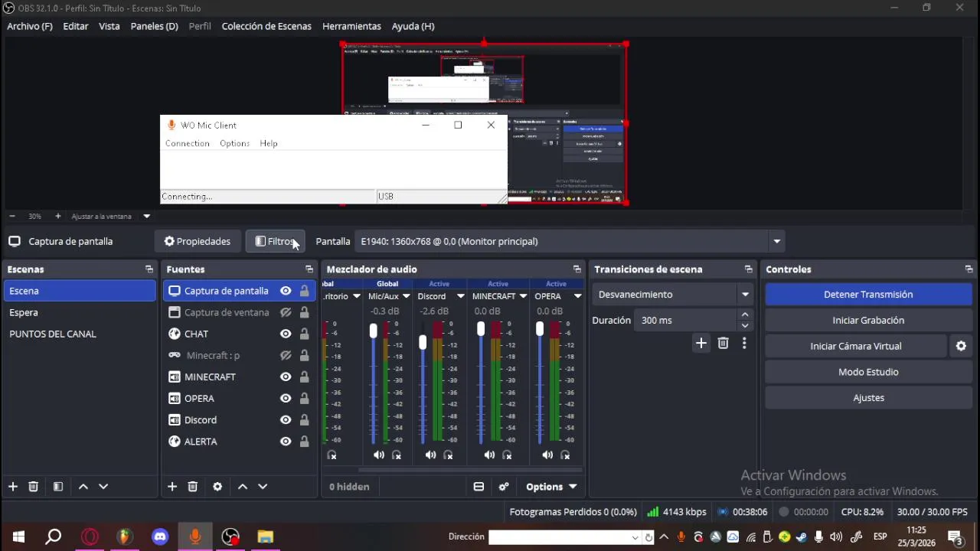Move source down in Fuentes list
Viewport: 980px width, 551px height.
(x=263, y=487)
